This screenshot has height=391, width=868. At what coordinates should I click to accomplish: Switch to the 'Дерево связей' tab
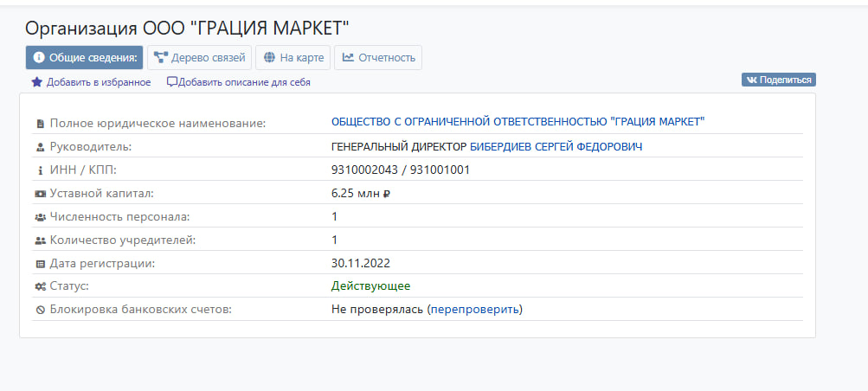click(x=199, y=58)
